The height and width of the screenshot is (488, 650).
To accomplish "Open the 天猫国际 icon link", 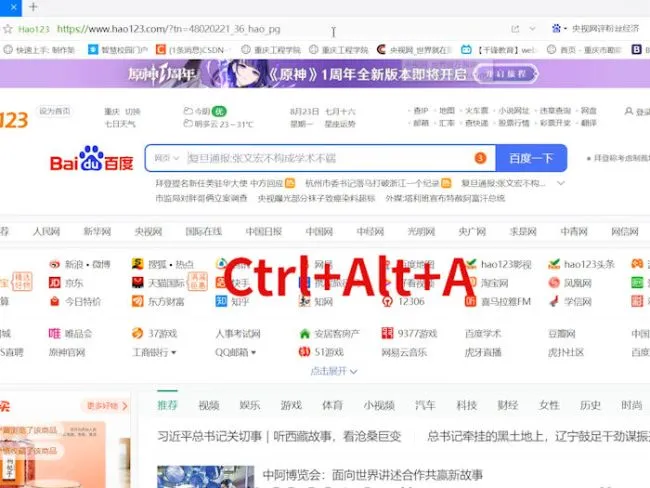I will point(137,283).
